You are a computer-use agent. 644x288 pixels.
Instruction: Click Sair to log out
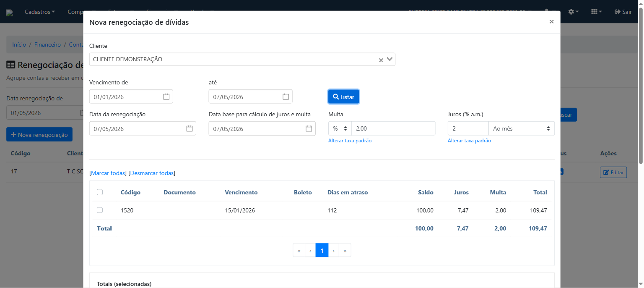pos(623,12)
